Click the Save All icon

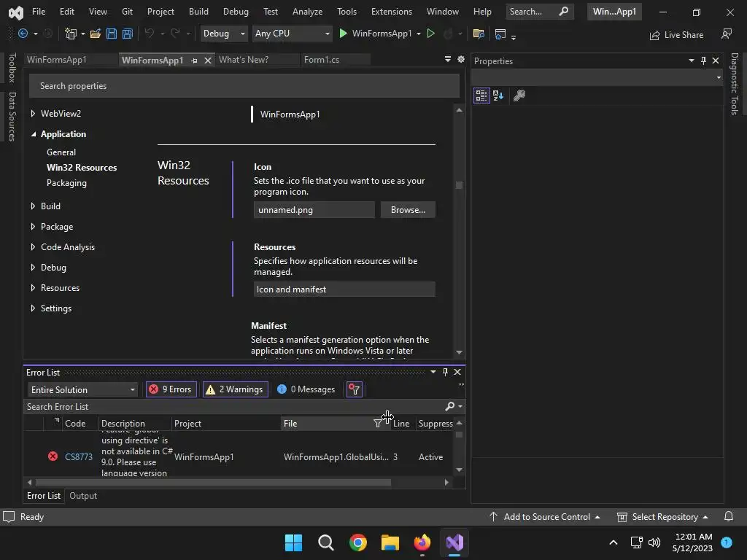[x=127, y=34]
